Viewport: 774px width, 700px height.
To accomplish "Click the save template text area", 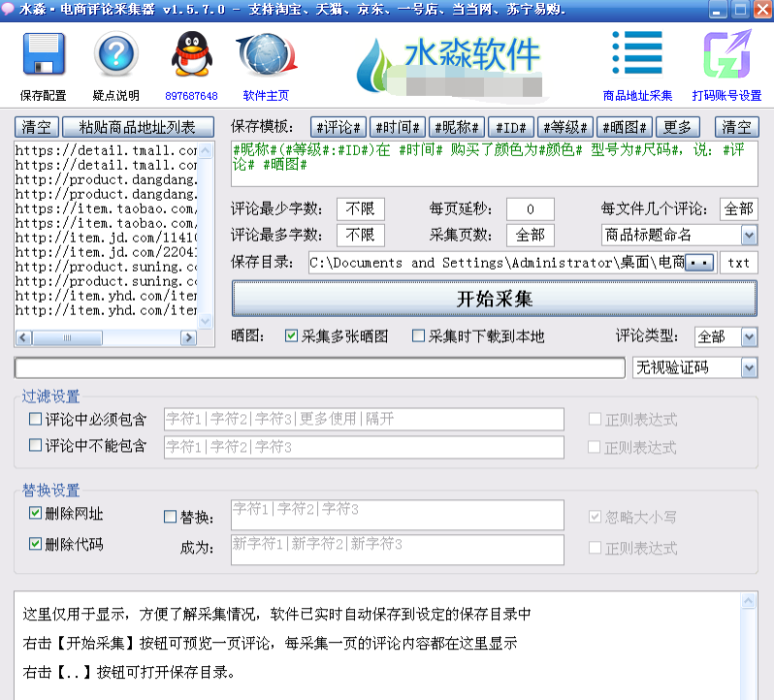I will pyautogui.click(x=494, y=164).
